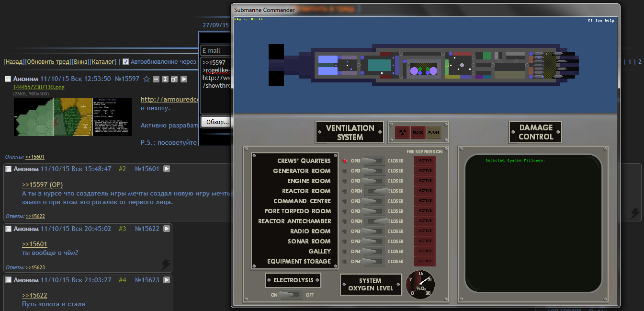The height and width of the screenshot is (311, 644).
Task: Click the Обзор... file browse button
Action: click(x=215, y=122)
